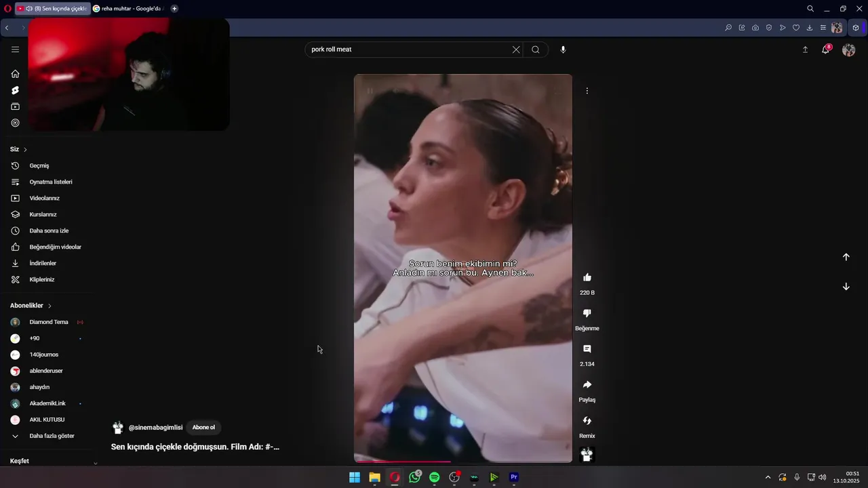Open Spotify from the taskbar
Viewport: 868px width, 488px height.
tap(435, 477)
